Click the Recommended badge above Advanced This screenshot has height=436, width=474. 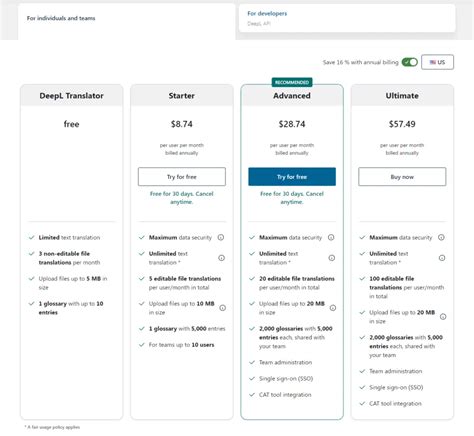292,82
